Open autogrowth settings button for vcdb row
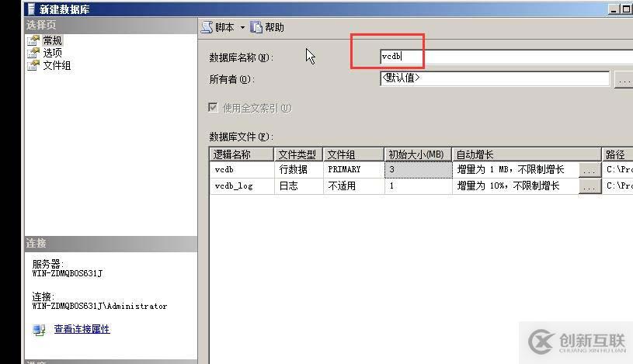Screen dimensions: 633x364 [x=590, y=170]
